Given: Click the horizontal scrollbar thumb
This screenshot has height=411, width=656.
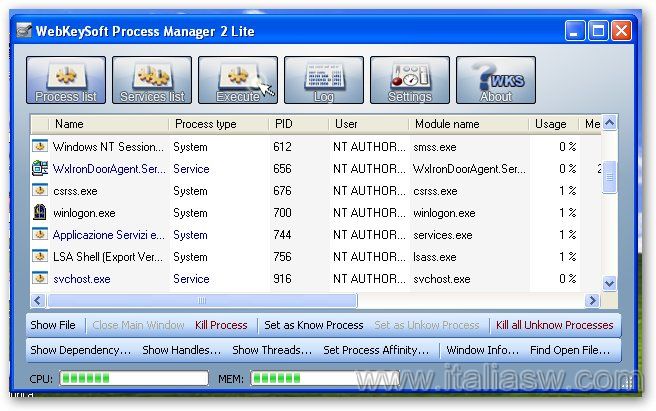Looking at the screenshot, I should [202, 301].
